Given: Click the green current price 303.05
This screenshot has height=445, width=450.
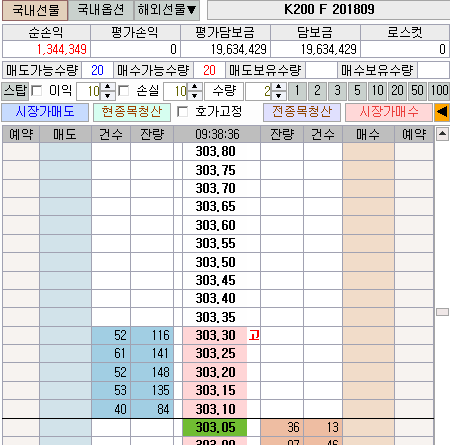Looking at the screenshot, I should click(215, 428).
